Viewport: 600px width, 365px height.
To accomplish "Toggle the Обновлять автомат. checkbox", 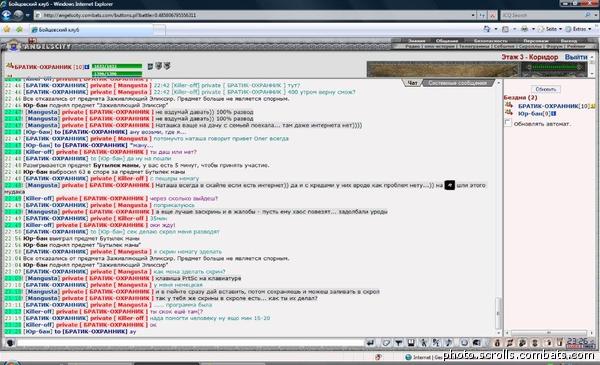I will 508,123.
